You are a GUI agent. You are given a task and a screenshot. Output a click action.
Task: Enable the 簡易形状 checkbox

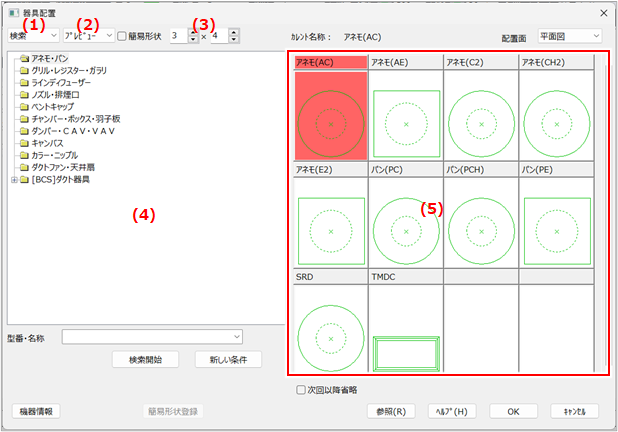click(x=122, y=36)
